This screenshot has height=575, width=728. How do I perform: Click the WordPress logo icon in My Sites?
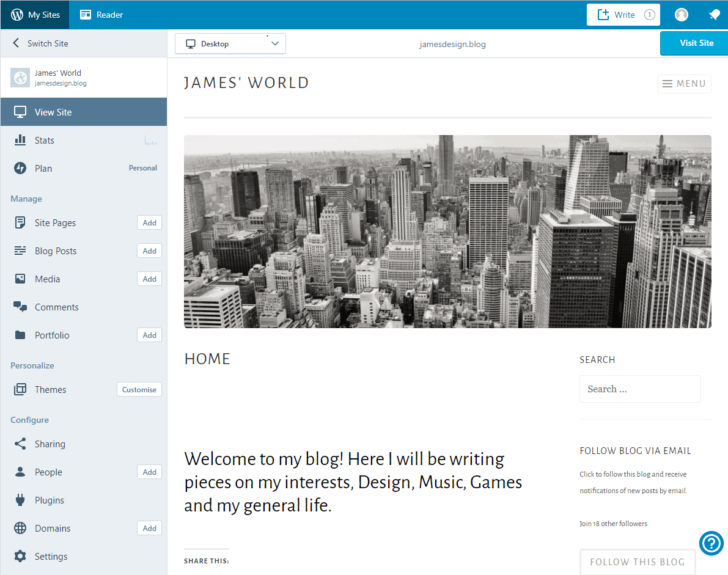point(17,15)
